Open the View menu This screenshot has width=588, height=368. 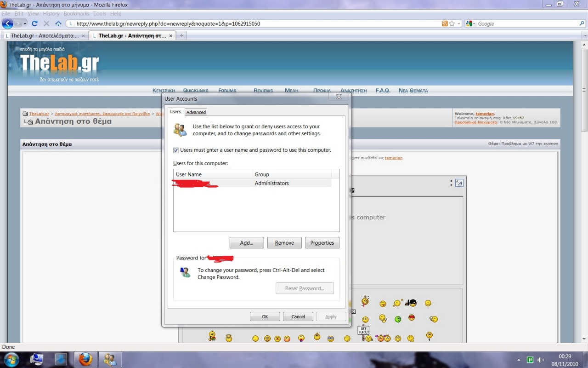33,14
